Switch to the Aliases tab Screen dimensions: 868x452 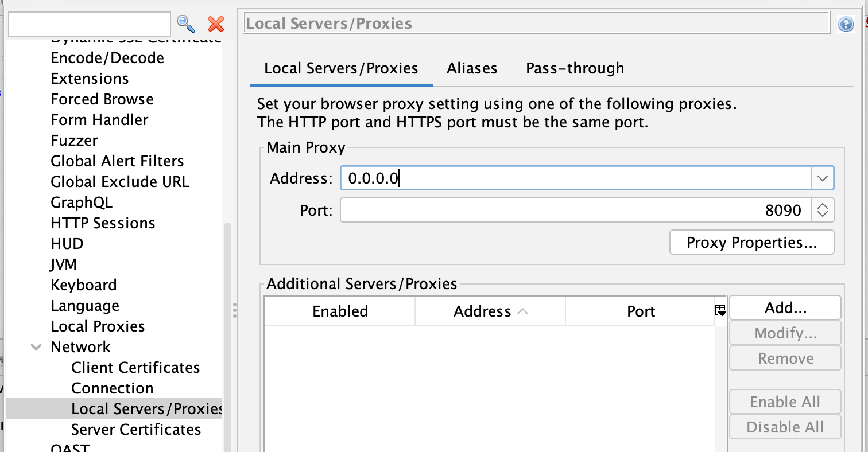click(x=472, y=68)
